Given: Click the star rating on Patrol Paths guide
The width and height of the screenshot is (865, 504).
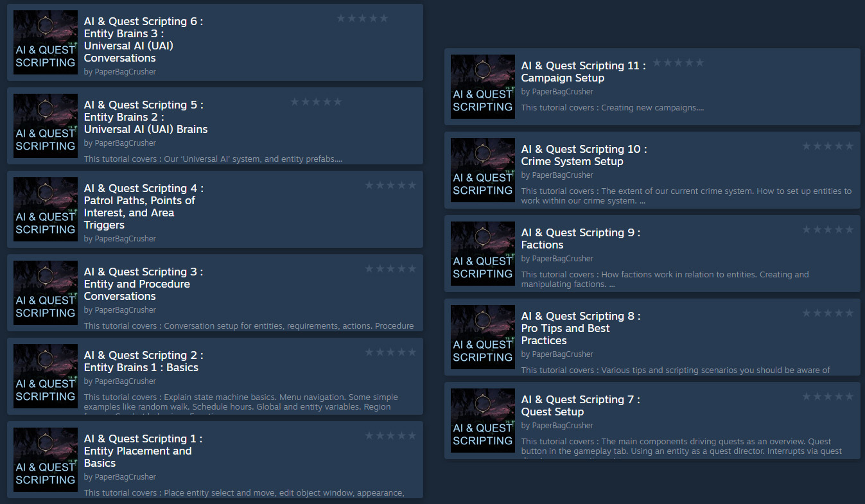Looking at the screenshot, I should point(390,186).
